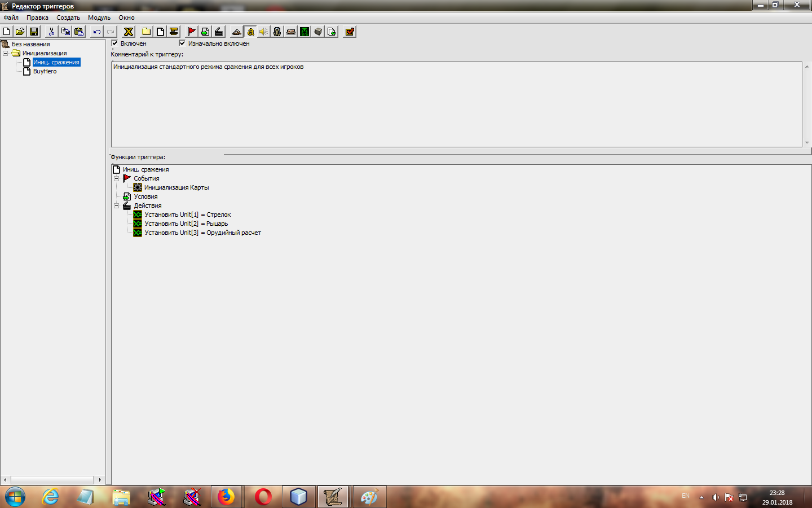Click the up arrow of the comment box scrollbar
The image size is (812, 508).
point(807,67)
